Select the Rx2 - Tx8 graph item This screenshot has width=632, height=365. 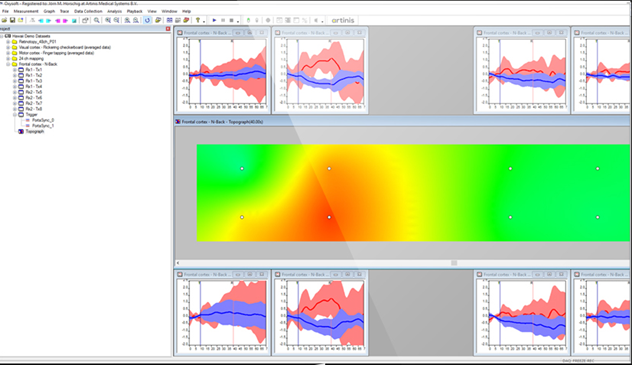click(33, 109)
